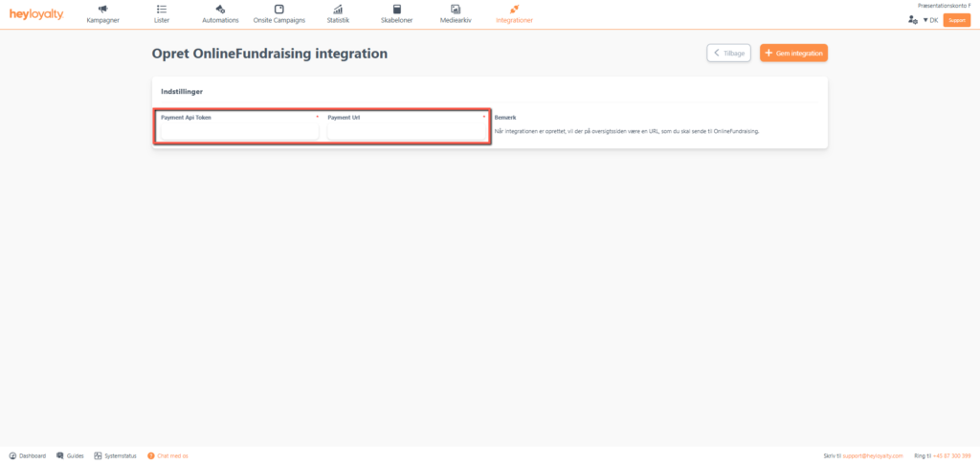
Task: Open Onsite Campaigns icon
Action: point(279,10)
